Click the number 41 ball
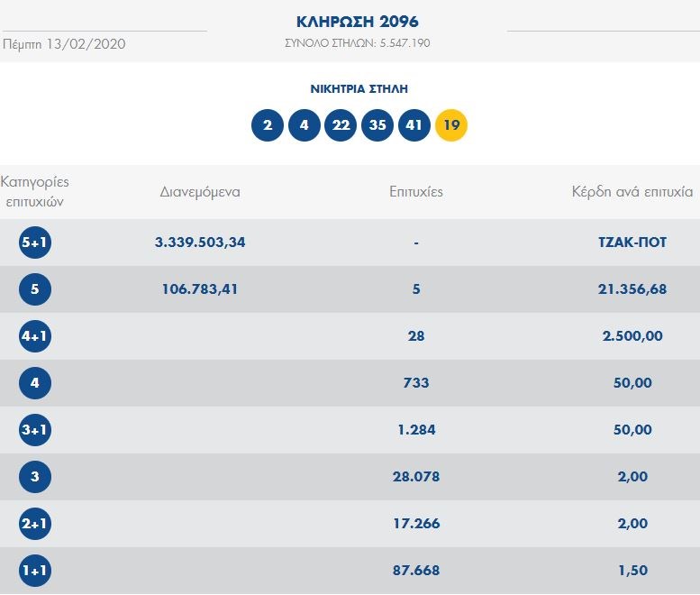 coord(414,125)
